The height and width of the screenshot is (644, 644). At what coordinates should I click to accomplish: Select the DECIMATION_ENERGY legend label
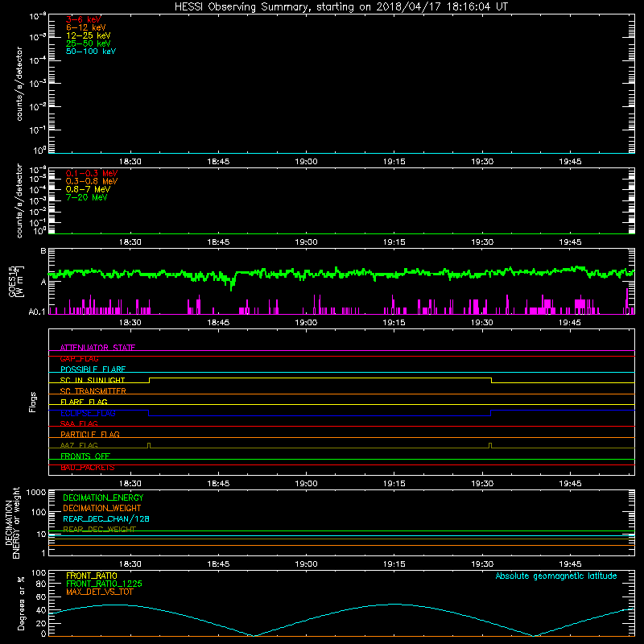(103, 497)
